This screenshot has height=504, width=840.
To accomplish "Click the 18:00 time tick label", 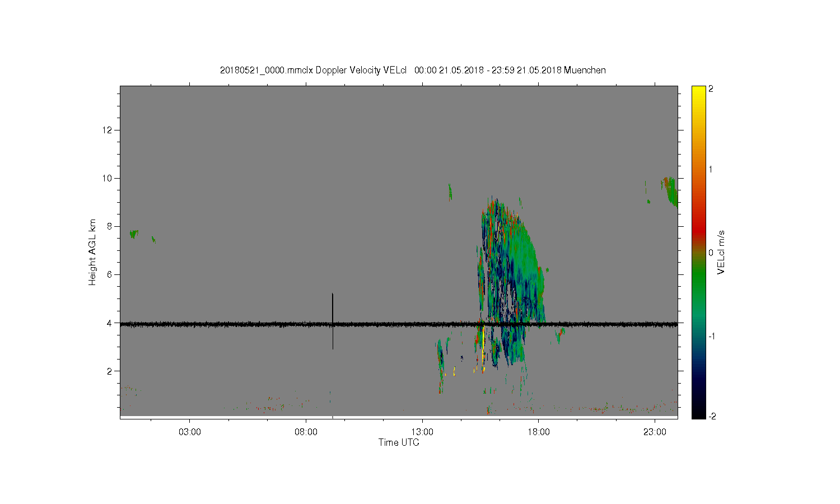I will [x=539, y=432].
